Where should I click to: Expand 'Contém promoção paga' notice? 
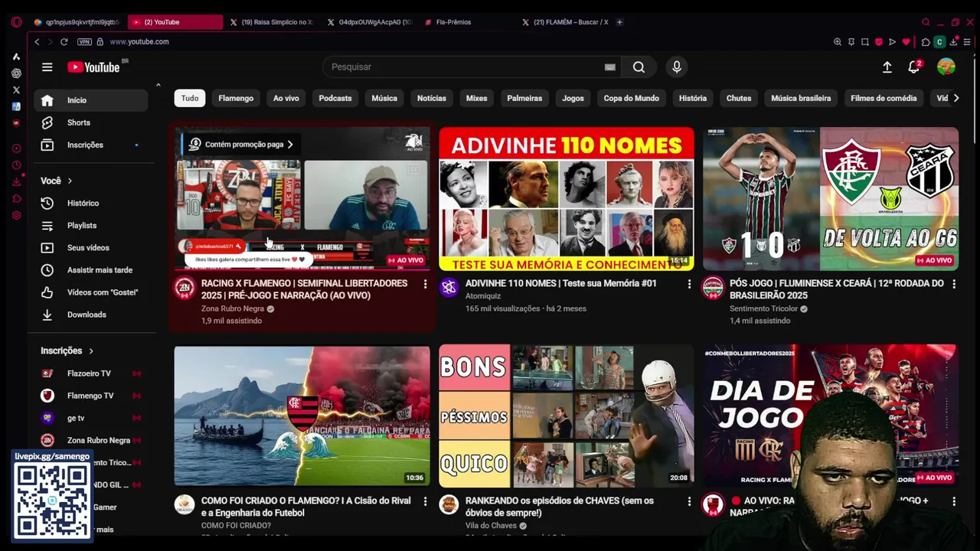pos(242,144)
